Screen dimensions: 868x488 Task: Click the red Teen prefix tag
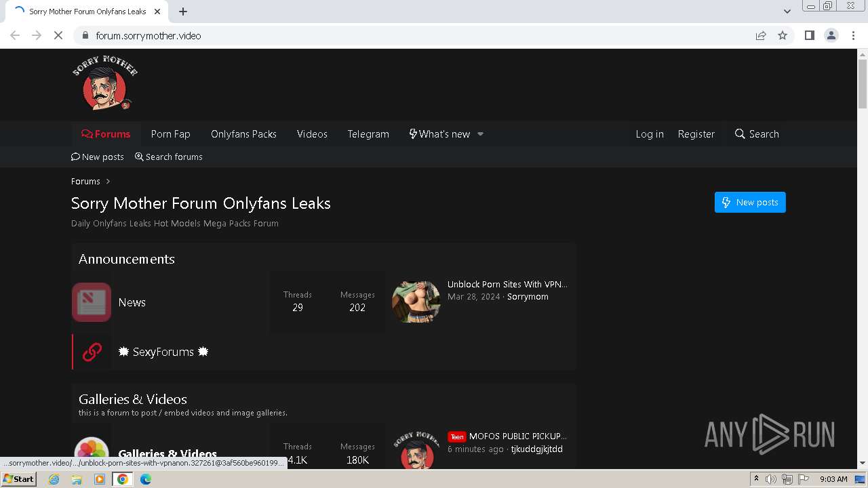tap(457, 436)
